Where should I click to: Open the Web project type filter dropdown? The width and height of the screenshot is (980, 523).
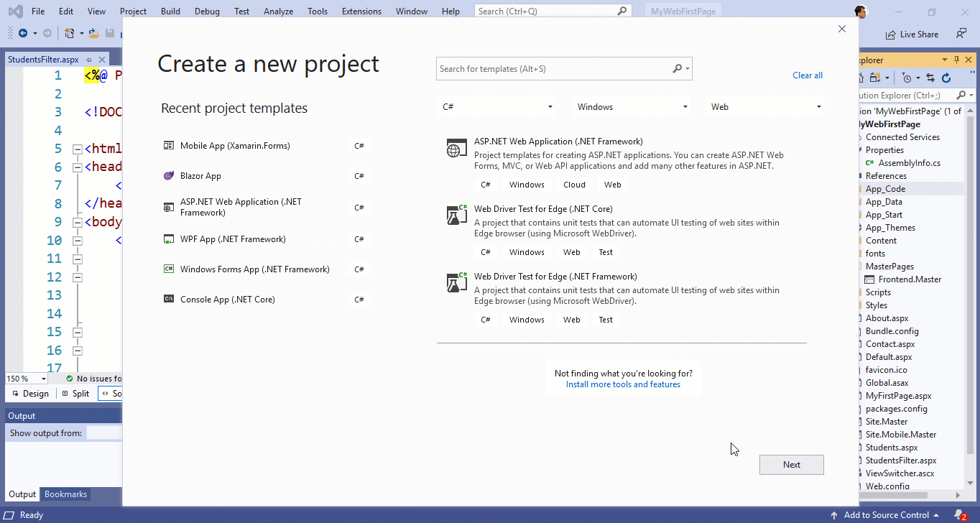tap(765, 107)
